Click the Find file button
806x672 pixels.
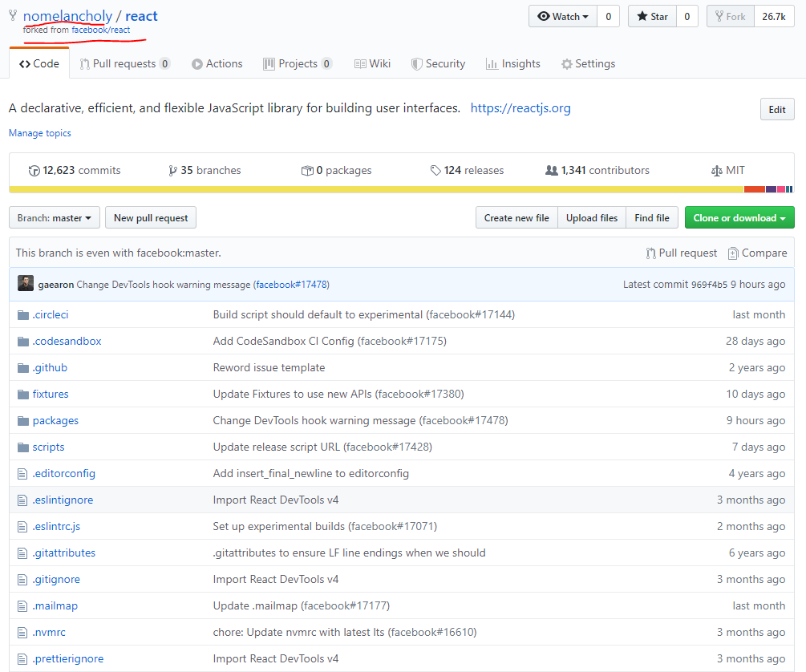pos(652,218)
